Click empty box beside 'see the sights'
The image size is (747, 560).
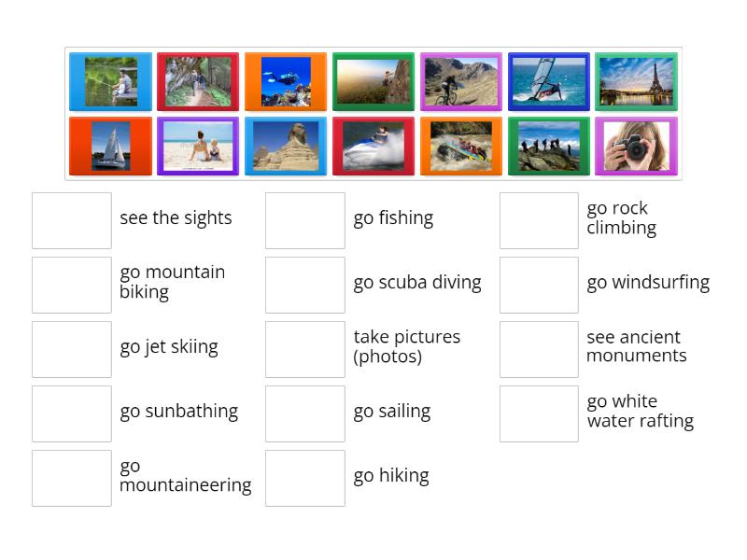[x=72, y=220]
